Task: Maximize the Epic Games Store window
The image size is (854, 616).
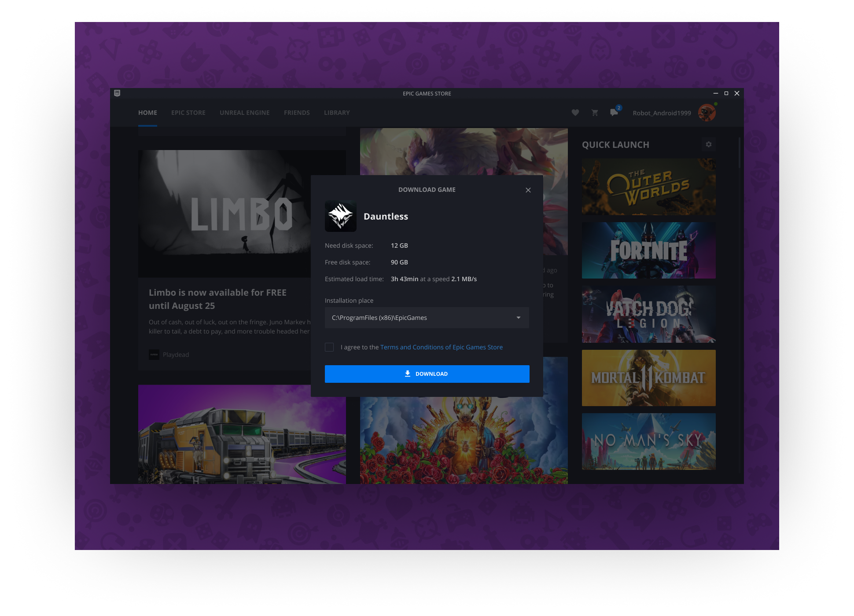Action: [726, 93]
